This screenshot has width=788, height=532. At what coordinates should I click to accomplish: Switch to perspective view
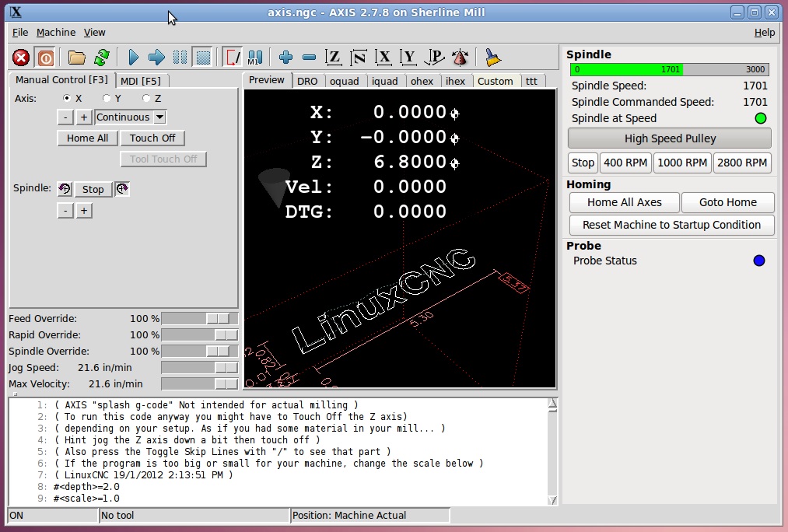tap(434, 58)
